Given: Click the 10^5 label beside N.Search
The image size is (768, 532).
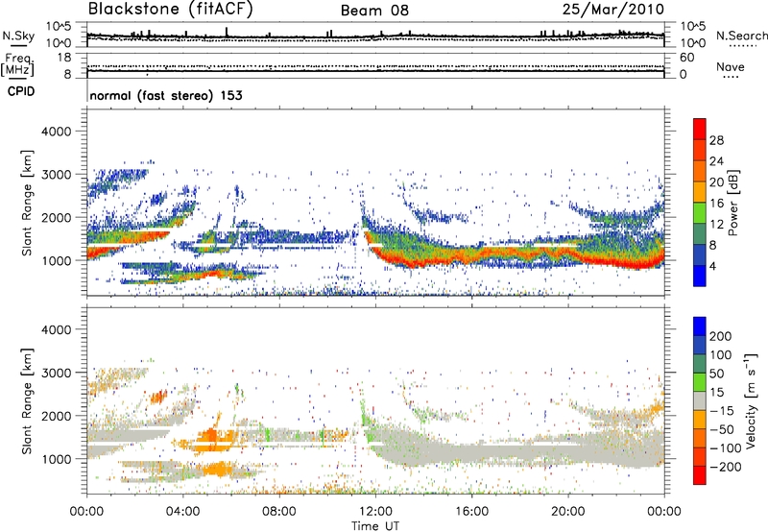Looking at the screenshot, I should point(693,27).
